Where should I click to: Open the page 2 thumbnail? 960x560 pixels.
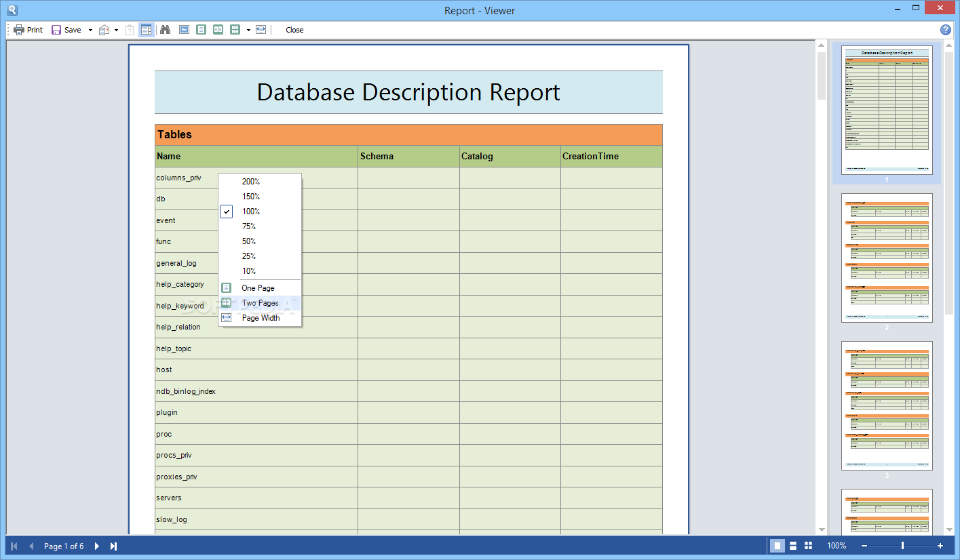(x=887, y=258)
